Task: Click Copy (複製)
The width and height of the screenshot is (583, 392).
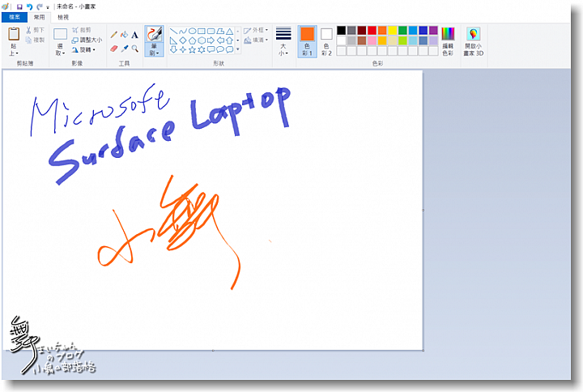Action: point(35,40)
